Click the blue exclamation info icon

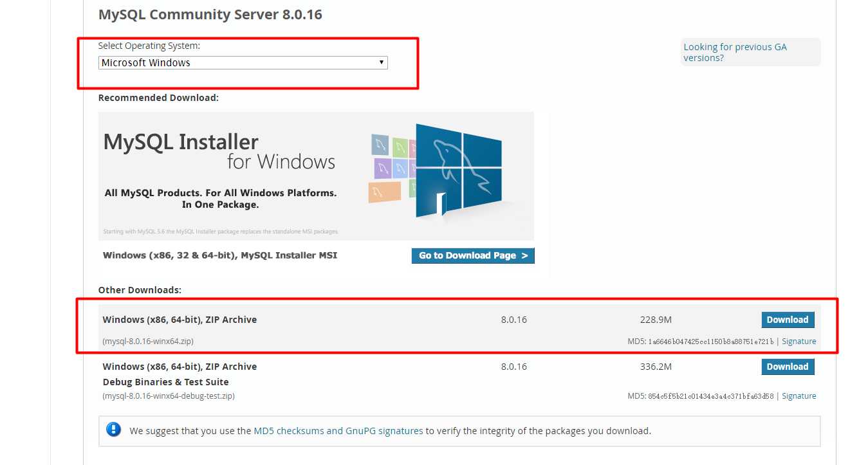pyautogui.click(x=113, y=430)
